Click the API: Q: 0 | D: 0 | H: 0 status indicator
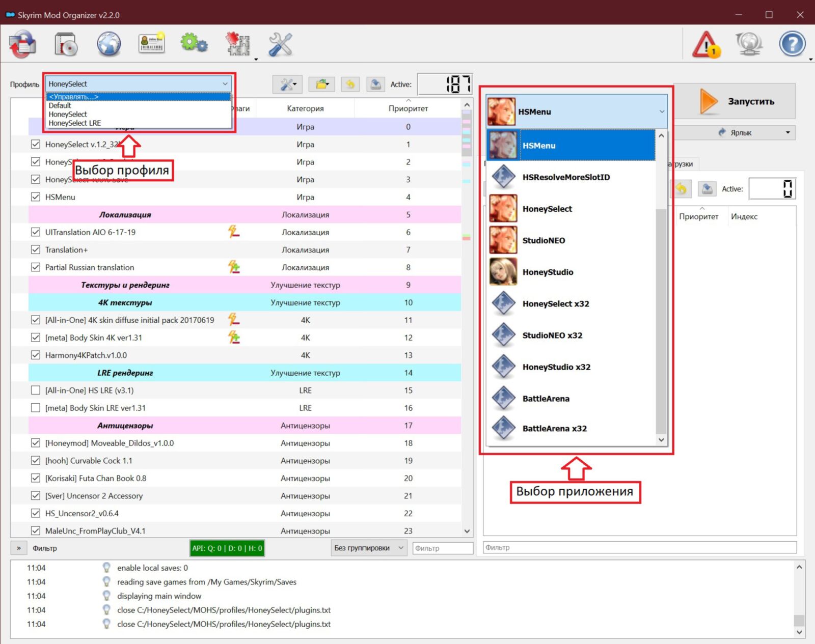815x644 pixels. tap(227, 548)
